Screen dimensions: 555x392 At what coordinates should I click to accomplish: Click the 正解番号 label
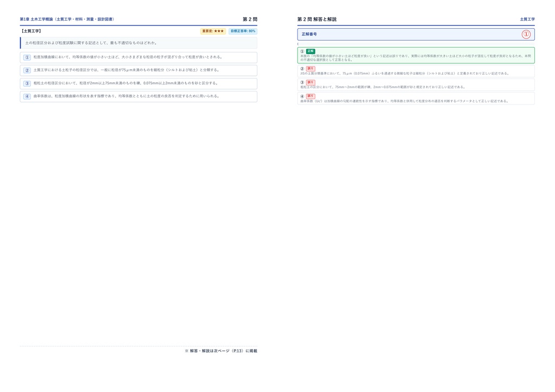click(x=309, y=34)
